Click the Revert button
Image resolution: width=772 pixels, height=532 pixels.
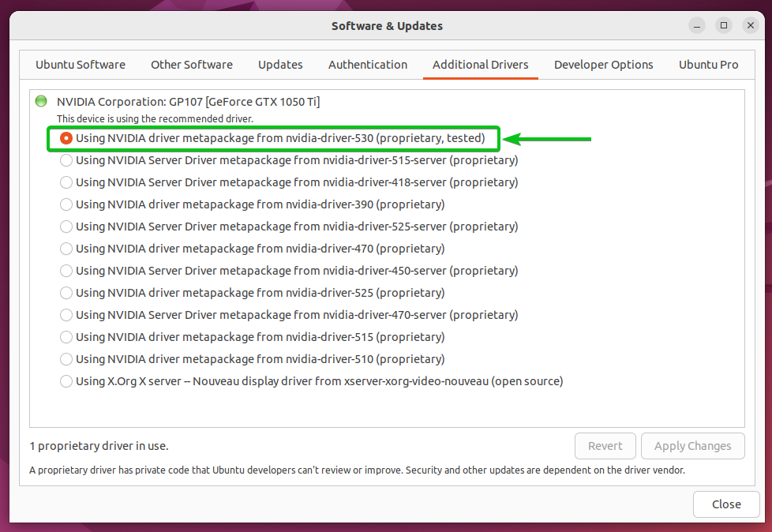pos(605,446)
